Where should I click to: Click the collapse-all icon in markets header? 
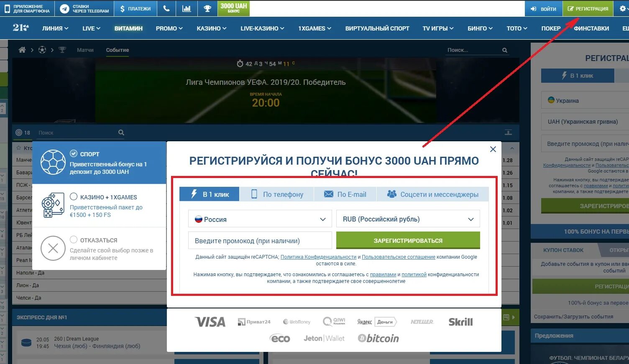[509, 132]
